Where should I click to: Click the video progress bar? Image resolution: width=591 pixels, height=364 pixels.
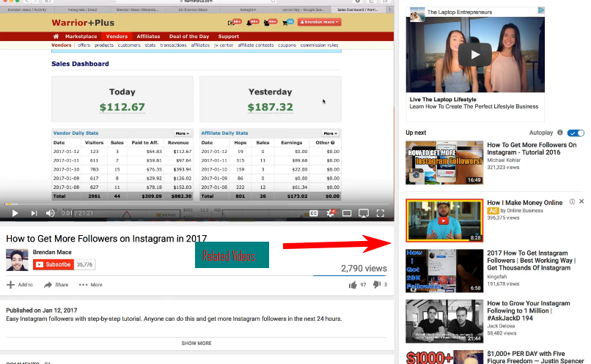coord(197,204)
